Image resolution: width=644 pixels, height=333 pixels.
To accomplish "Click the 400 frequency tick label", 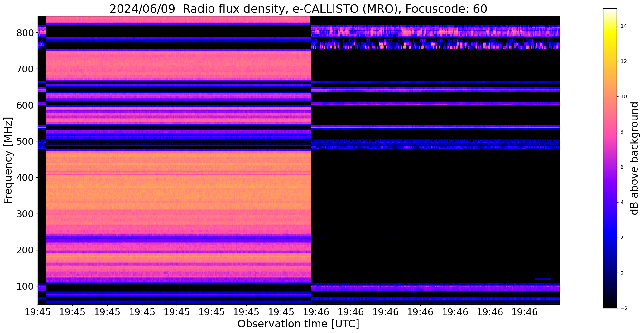I will [x=25, y=178].
